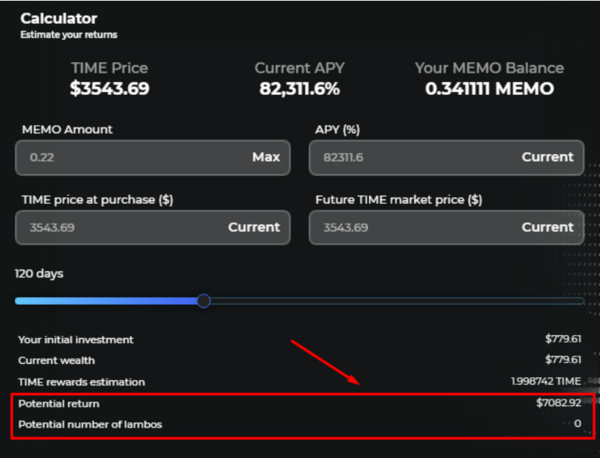Click the TIME Price value $3543.69
601x458 pixels.
tap(110, 89)
